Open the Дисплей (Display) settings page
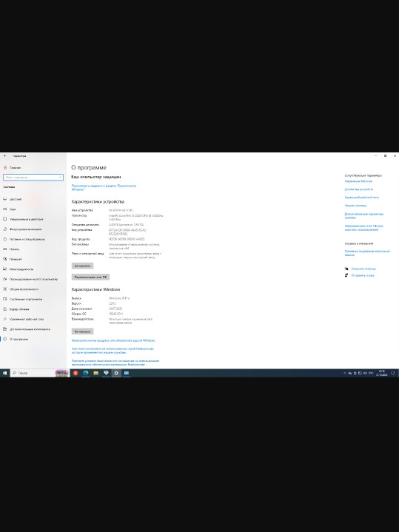Screen dimensions: 399x532 coord(16,199)
